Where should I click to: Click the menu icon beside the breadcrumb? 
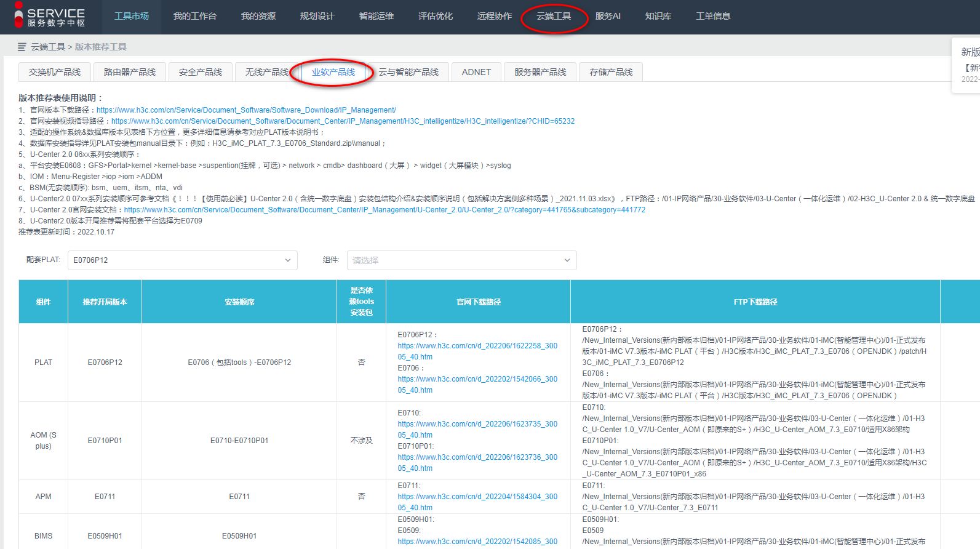[x=22, y=47]
